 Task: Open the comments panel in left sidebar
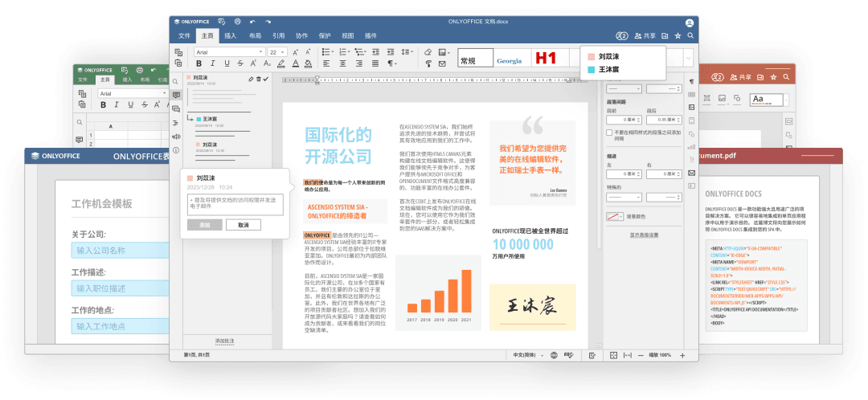(x=176, y=95)
